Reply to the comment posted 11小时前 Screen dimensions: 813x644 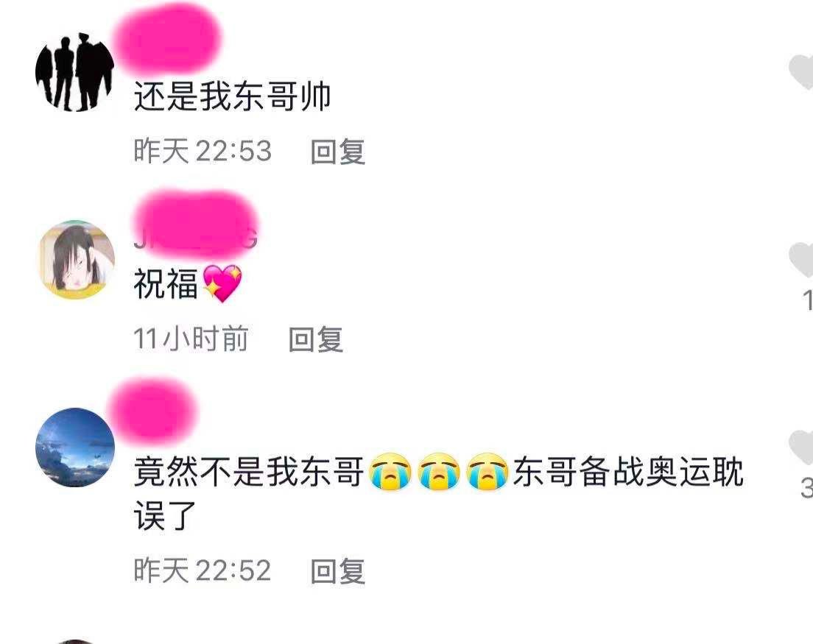(316, 339)
